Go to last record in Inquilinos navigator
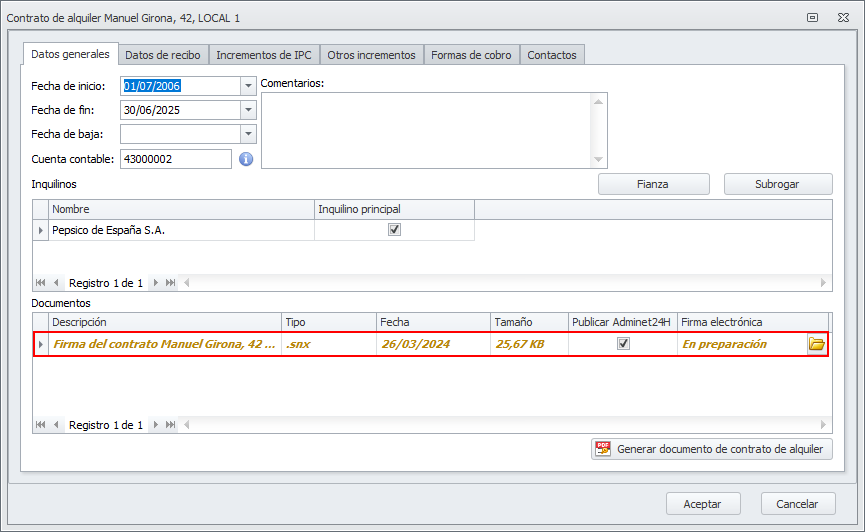Screen dimensions: 865x532 pos(170,283)
